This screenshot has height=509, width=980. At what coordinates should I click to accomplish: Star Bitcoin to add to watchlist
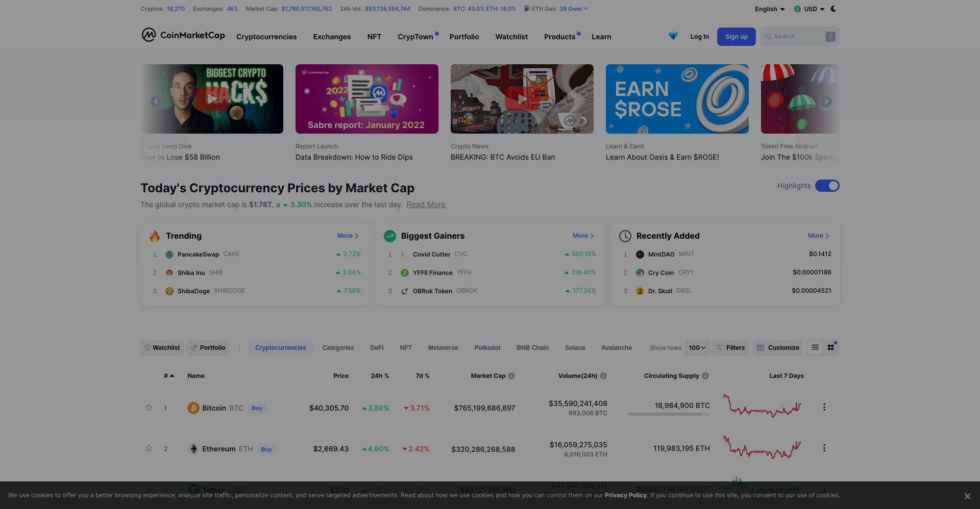(x=149, y=408)
